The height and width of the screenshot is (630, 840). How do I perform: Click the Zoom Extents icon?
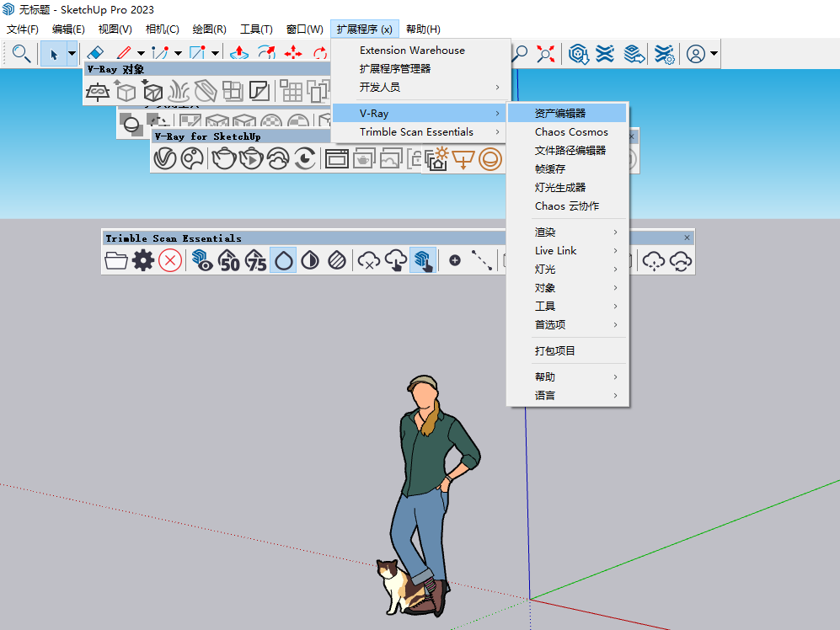click(546, 54)
